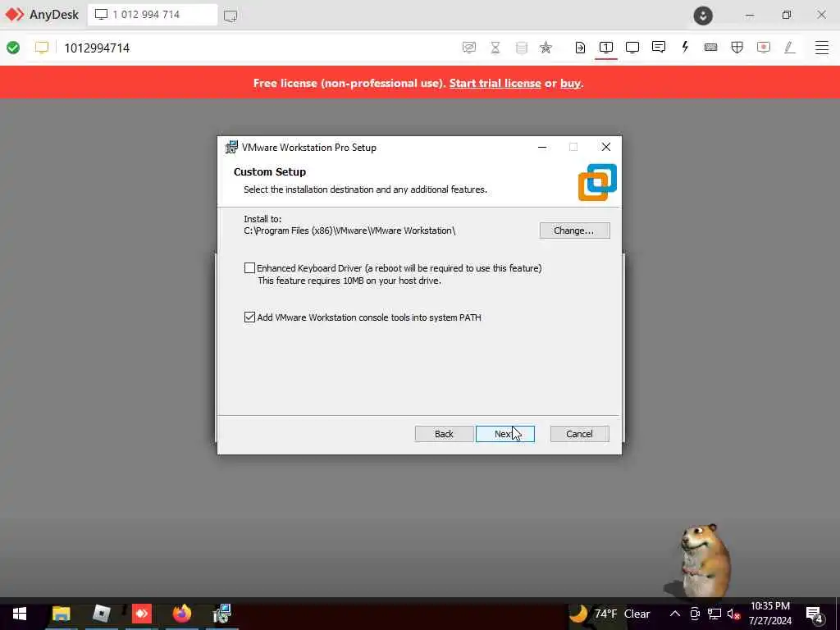Click the Meet Now camera tray icon
Viewport: 840px width, 630px height.
(x=695, y=614)
